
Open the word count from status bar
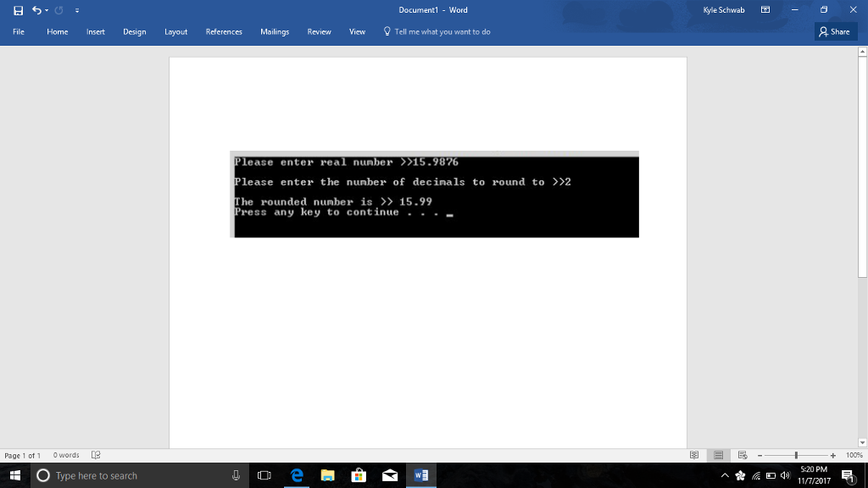pyautogui.click(x=66, y=455)
